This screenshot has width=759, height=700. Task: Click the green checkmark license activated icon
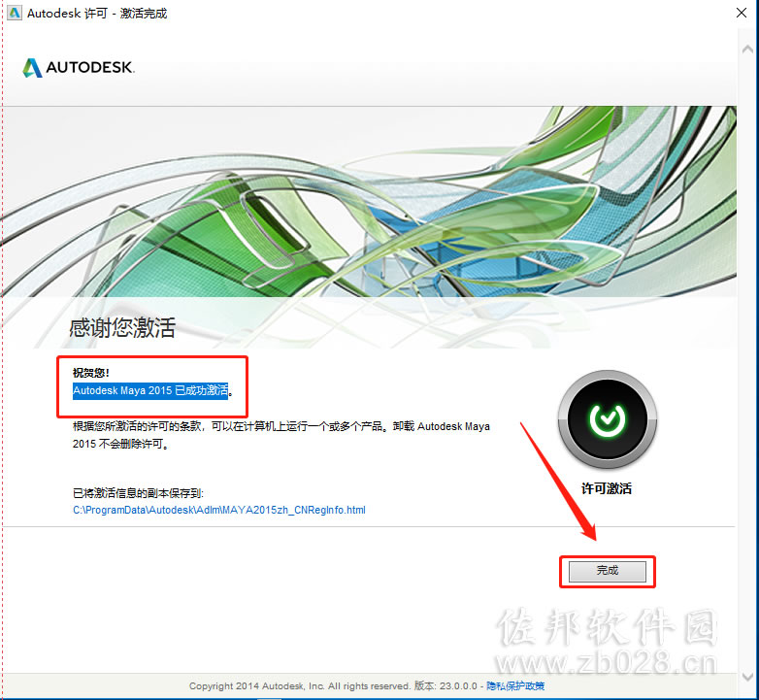point(607,419)
